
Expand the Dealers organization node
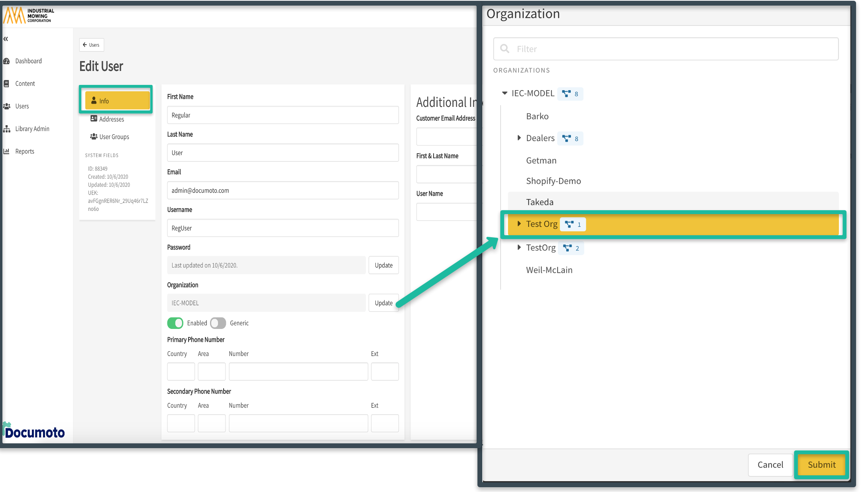(519, 138)
